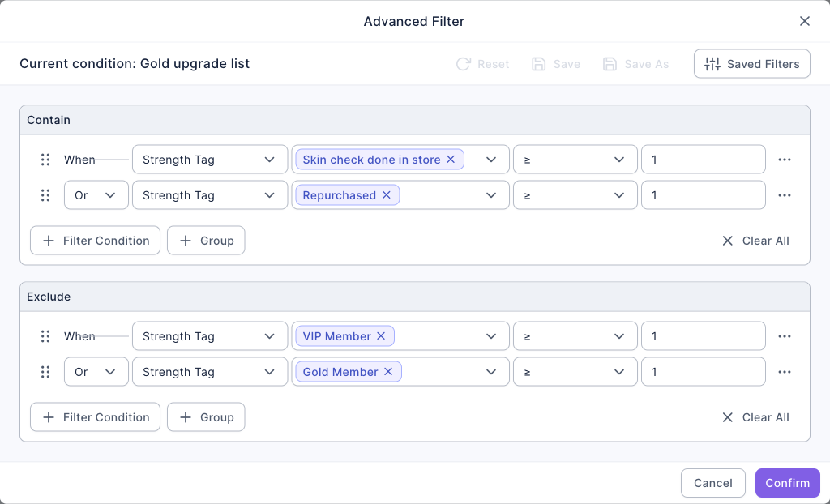Click value field in Gold Member row
The image size is (830, 504).
tap(704, 372)
